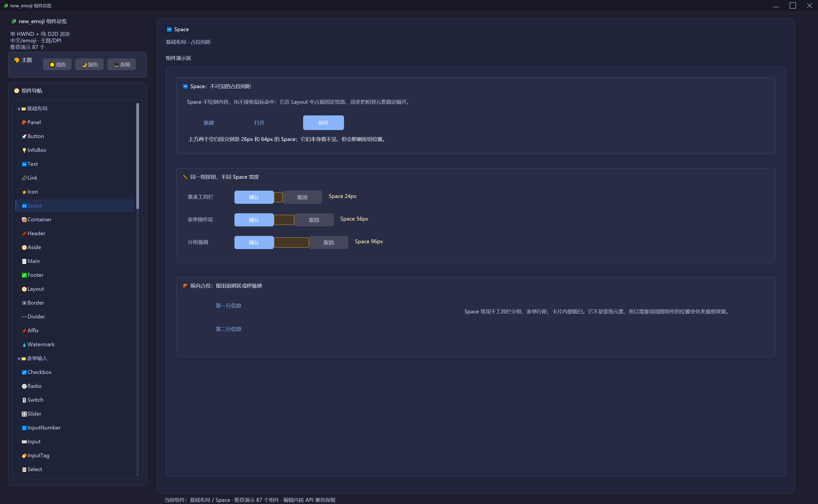Maximize the new_emoji window
The image size is (818, 504).
793,5
